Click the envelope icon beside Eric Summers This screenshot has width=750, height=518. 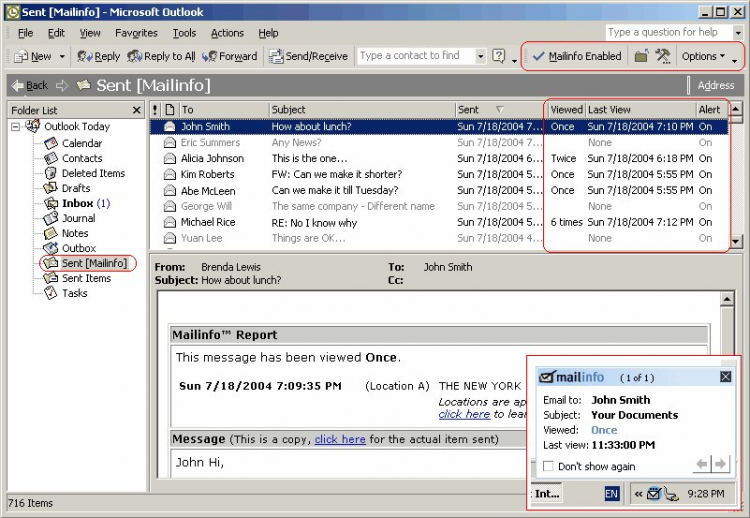pos(169,143)
